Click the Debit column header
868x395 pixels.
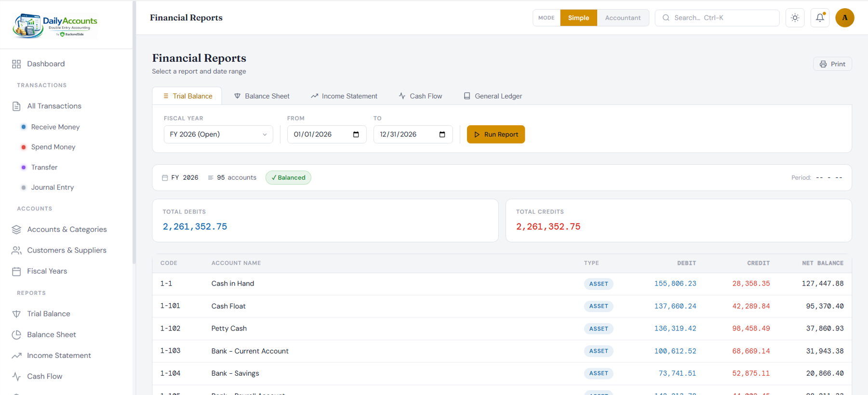(686, 263)
